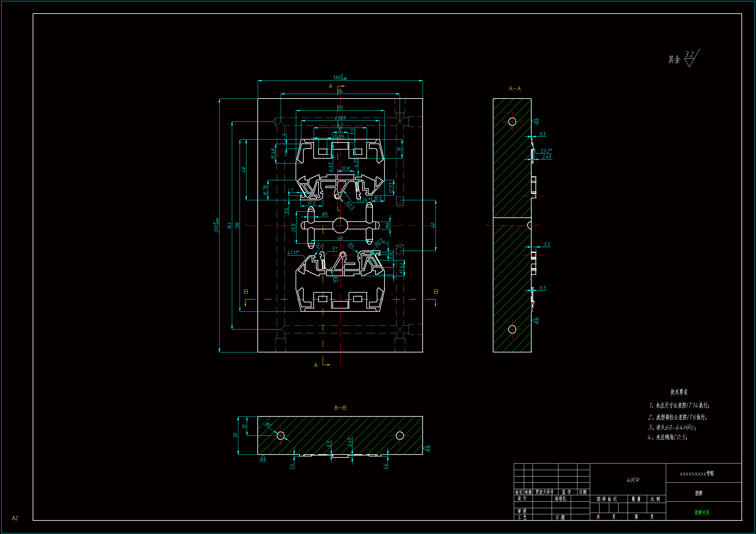
Task: Select the 23.2° angle dimension
Action: (546, 151)
